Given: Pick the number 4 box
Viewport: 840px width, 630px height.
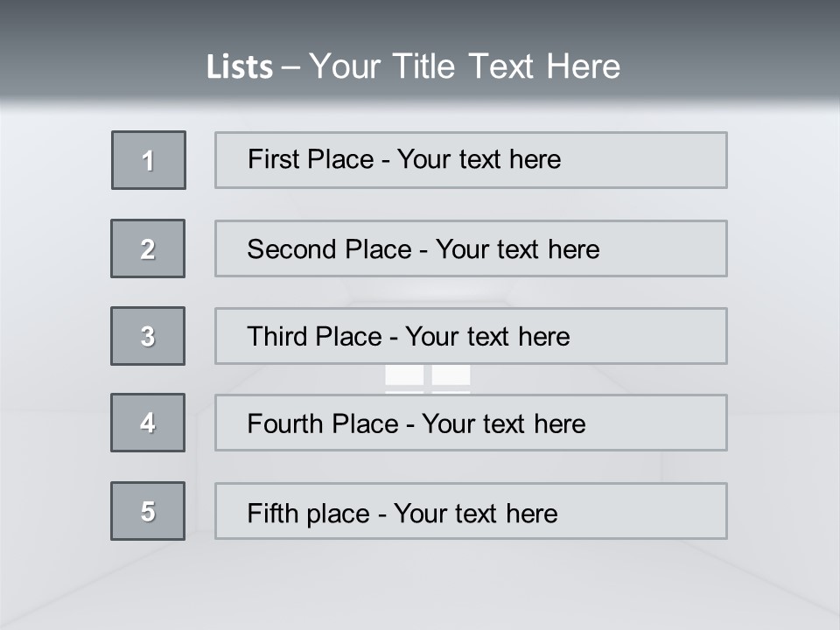Looking at the screenshot, I should [x=148, y=423].
